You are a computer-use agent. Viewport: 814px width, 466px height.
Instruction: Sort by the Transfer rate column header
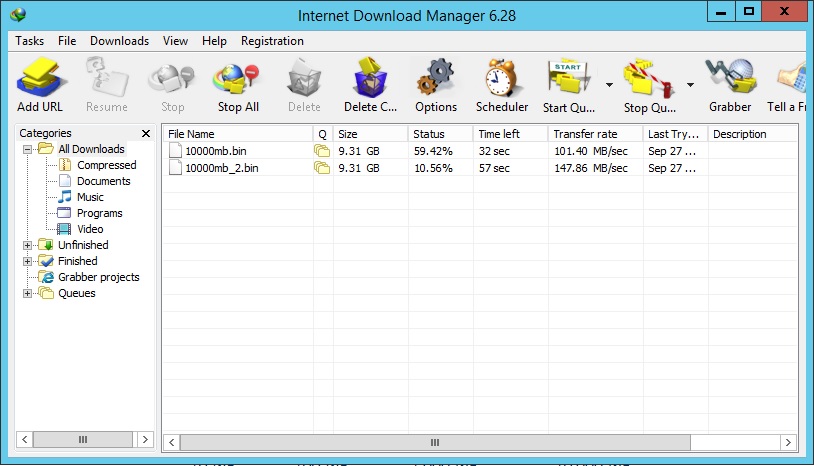pos(595,134)
